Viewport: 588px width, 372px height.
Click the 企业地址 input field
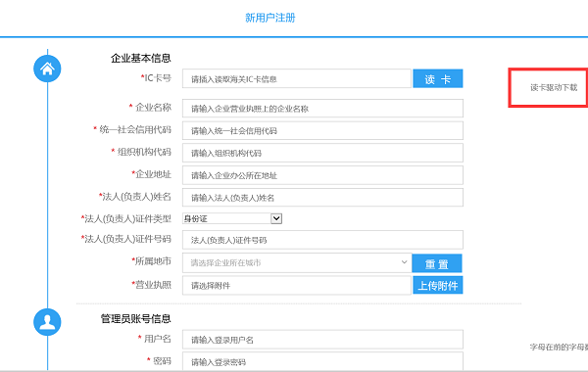[322, 175]
